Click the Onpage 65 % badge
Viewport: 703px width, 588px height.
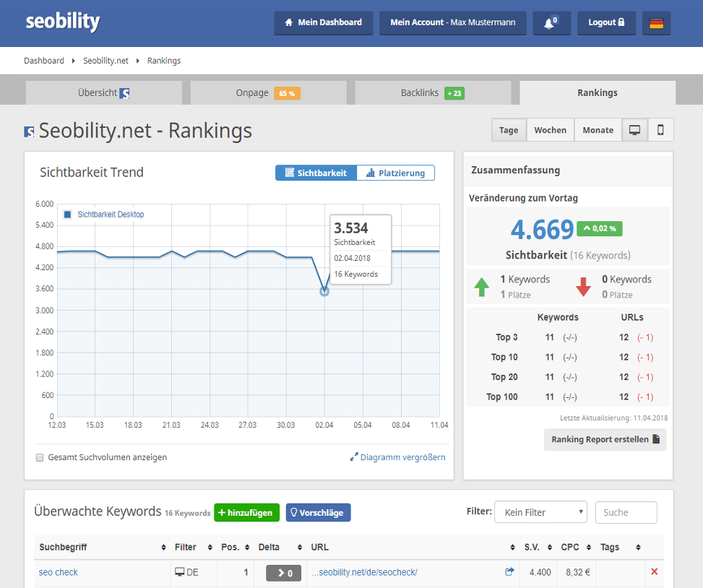(287, 93)
